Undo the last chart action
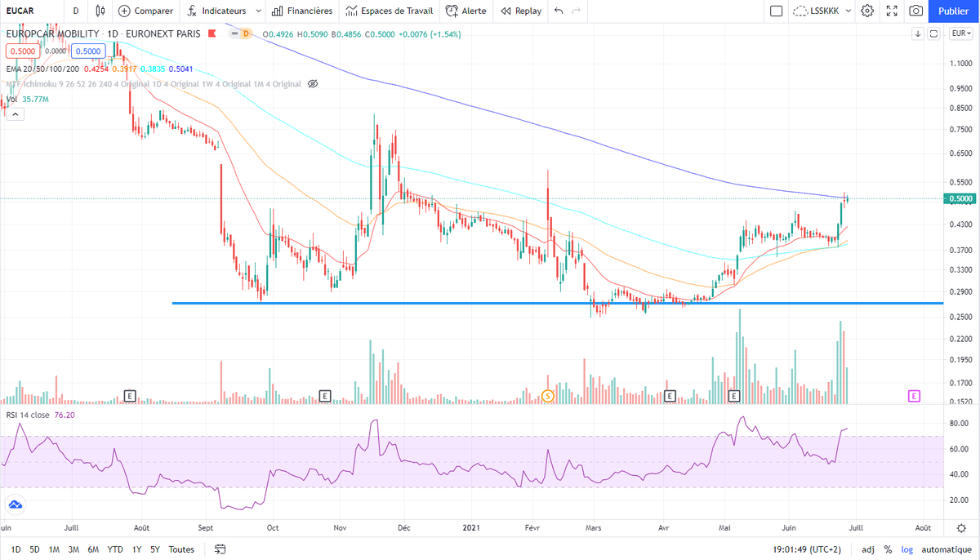The image size is (980, 560). pyautogui.click(x=559, y=11)
